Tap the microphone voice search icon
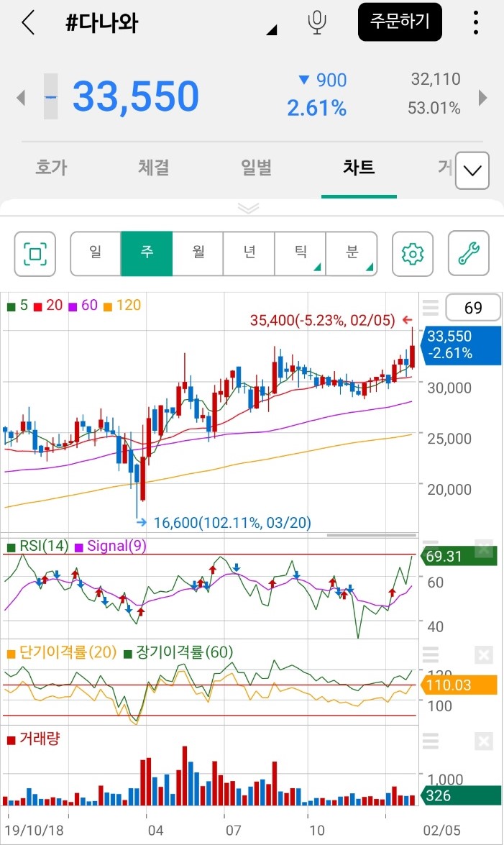 (x=317, y=22)
